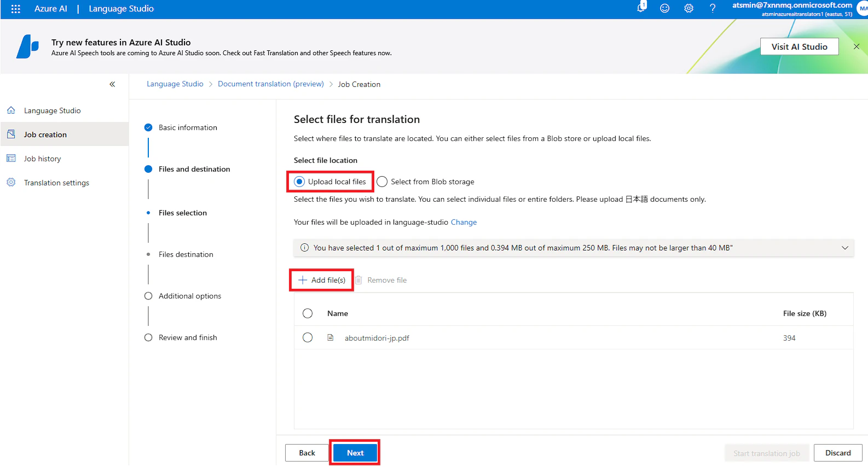Open Translation settings in sidebar
Viewport: 868px width, 467px height.
56,183
